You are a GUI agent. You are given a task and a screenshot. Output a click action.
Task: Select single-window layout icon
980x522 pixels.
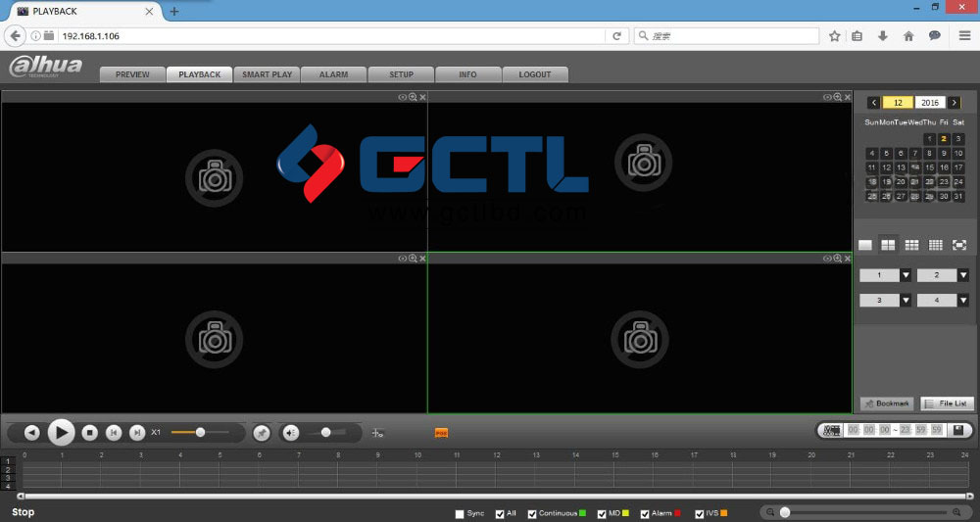pos(865,246)
